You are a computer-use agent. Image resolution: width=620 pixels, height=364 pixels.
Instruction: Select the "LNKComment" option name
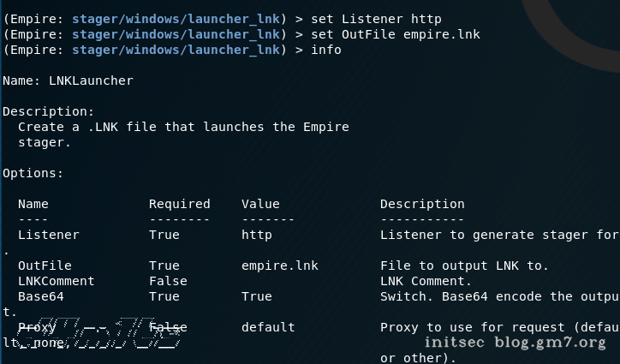pyautogui.click(x=56, y=281)
